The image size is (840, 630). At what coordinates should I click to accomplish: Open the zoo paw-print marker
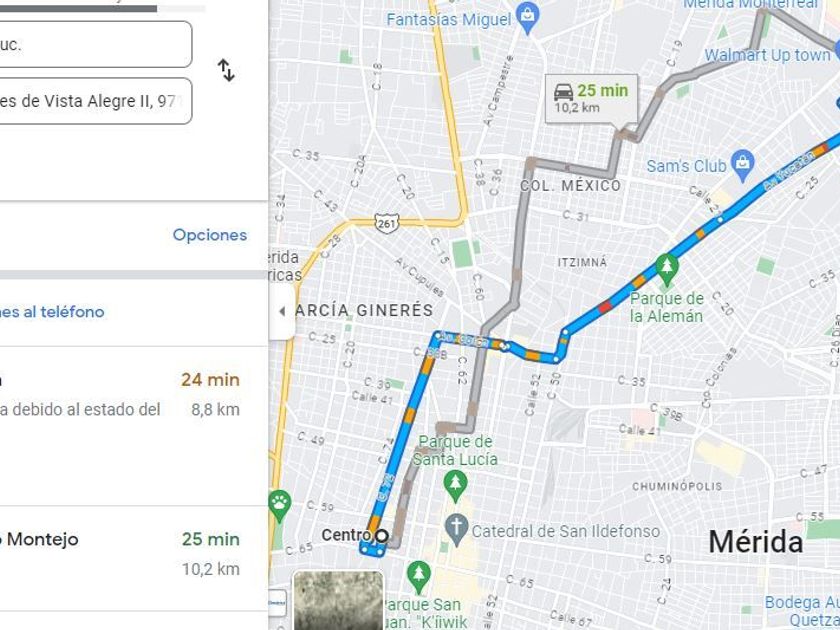pos(279,504)
